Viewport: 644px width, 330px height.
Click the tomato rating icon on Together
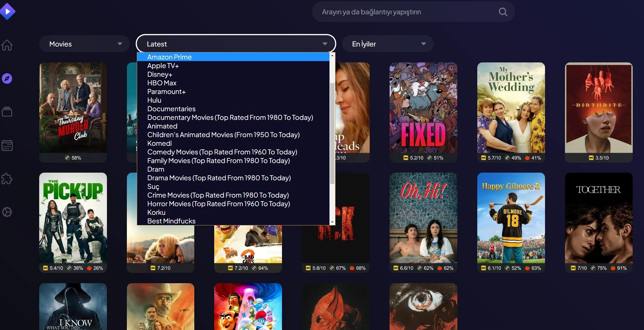tap(613, 268)
